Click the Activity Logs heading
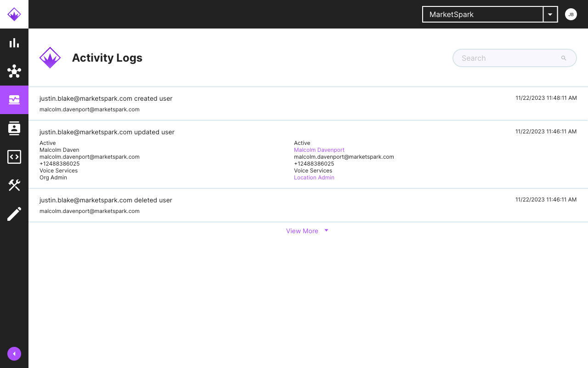Screen dimensions: 588x368 [x=107, y=58]
